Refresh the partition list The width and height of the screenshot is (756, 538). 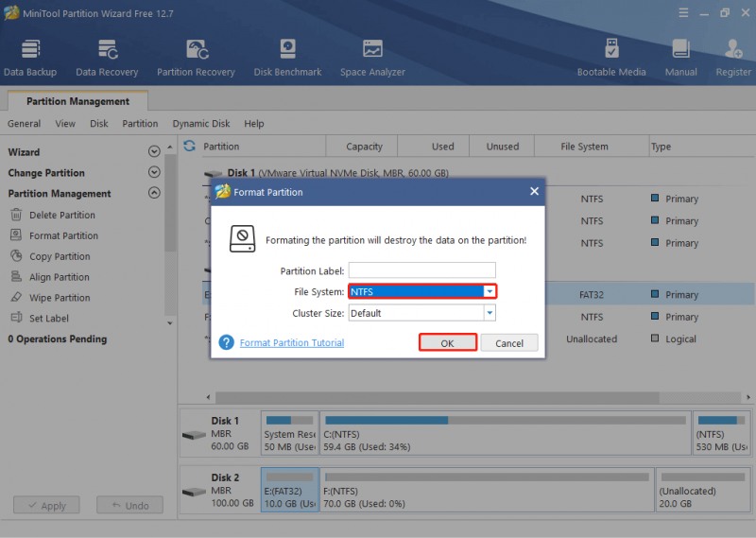click(190, 146)
